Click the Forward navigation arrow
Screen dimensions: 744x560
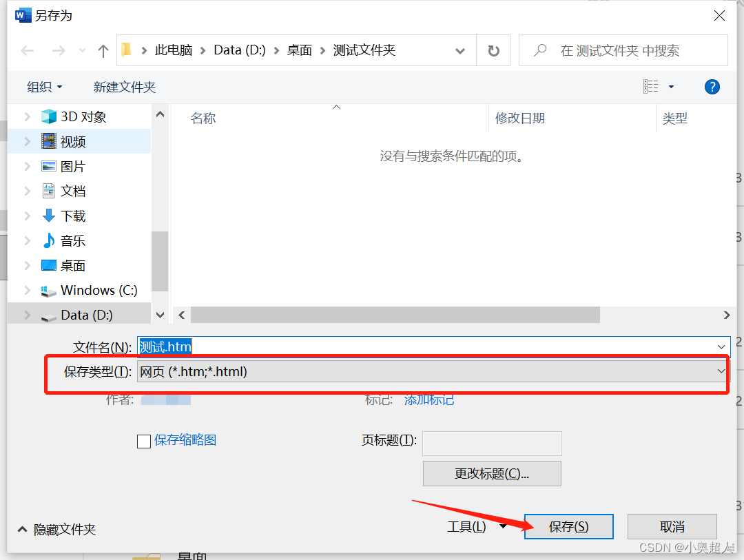(x=59, y=50)
